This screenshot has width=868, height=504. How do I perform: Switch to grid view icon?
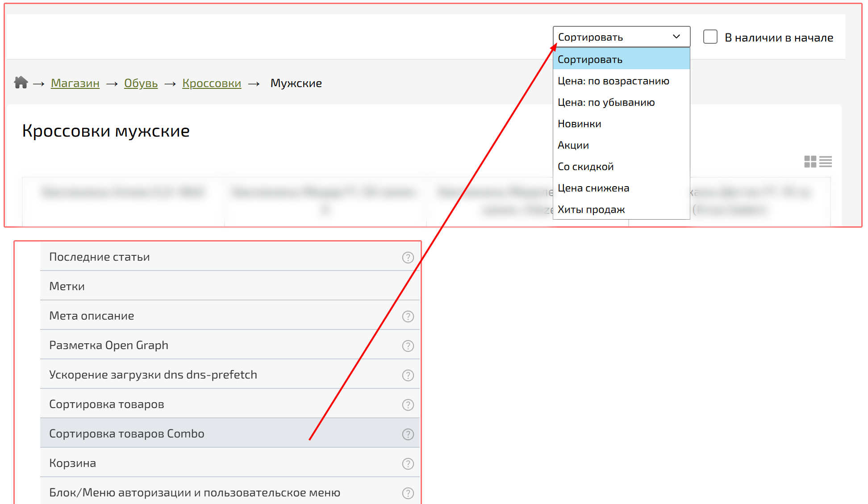pos(810,162)
